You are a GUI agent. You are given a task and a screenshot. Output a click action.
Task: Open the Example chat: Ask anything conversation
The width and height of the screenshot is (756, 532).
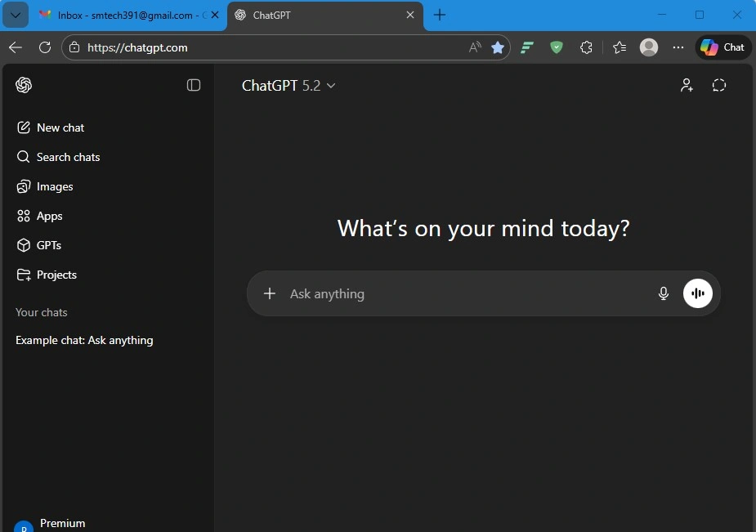pyautogui.click(x=84, y=340)
